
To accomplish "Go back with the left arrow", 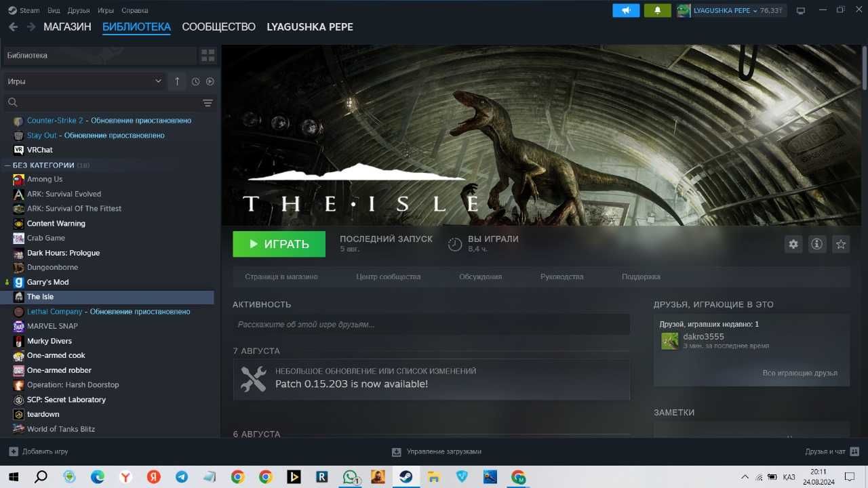I will pos(13,27).
